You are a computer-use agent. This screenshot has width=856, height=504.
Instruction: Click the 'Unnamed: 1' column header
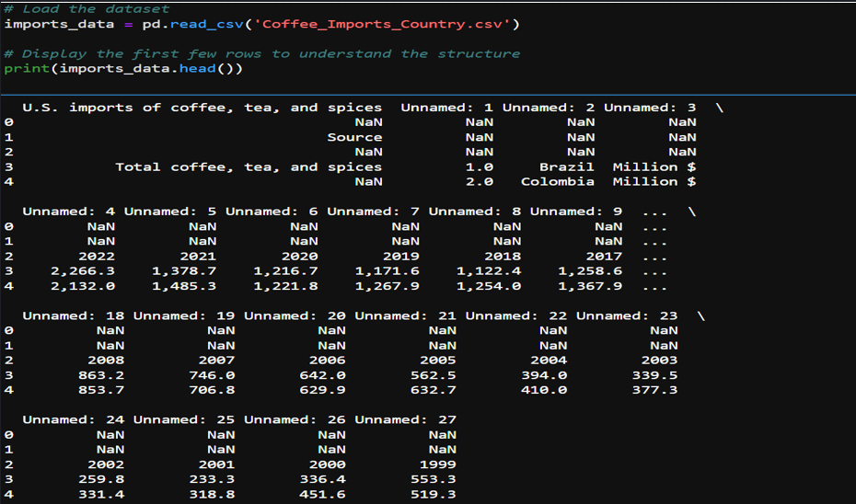pos(446,108)
